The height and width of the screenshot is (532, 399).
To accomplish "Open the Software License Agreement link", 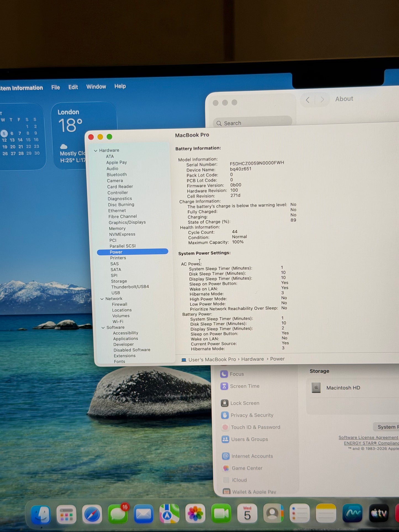I will click(368, 438).
